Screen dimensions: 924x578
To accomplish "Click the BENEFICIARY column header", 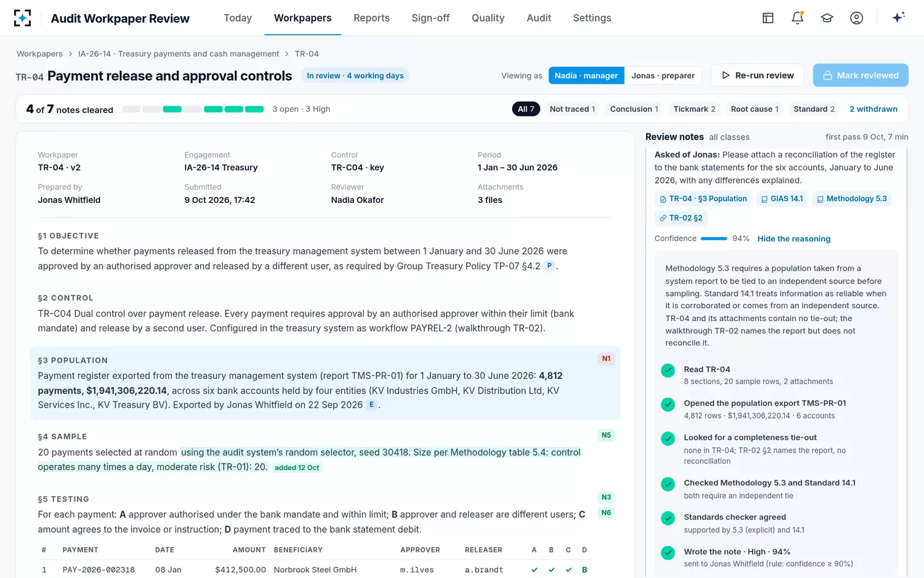I will (298, 550).
